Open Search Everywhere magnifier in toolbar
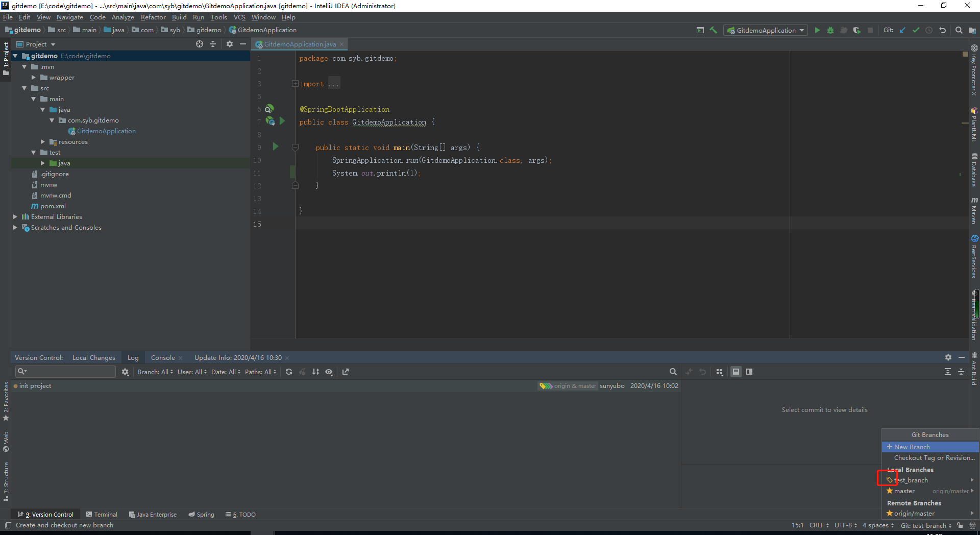The image size is (980, 535). point(959,30)
